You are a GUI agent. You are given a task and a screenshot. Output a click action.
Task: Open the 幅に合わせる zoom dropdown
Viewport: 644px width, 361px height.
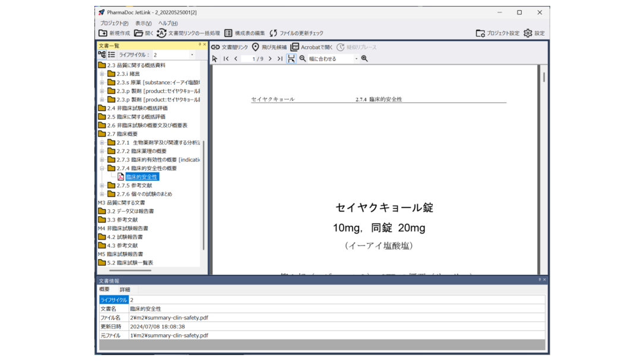(x=356, y=59)
